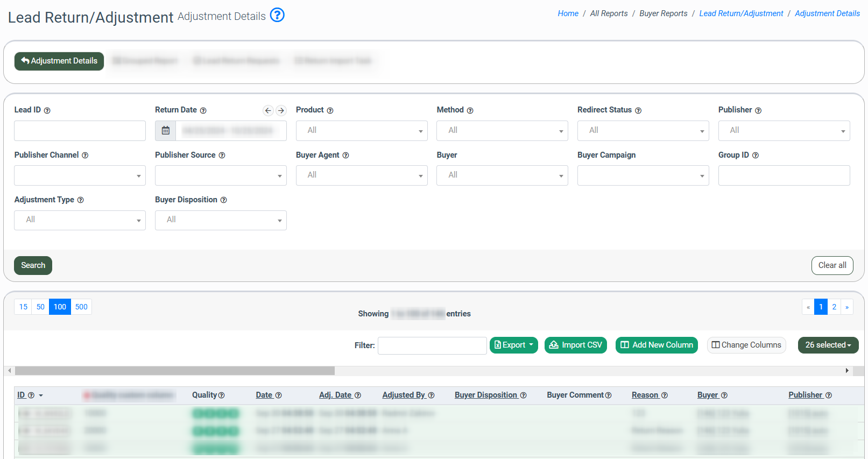Go to results page 2
The image size is (868, 459).
[834, 307]
